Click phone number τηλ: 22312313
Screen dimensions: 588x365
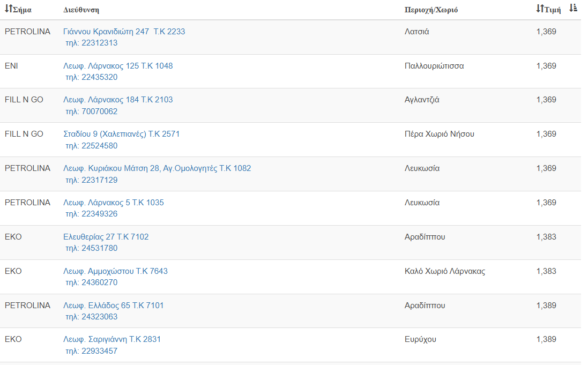pyautogui.click(x=92, y=43)
